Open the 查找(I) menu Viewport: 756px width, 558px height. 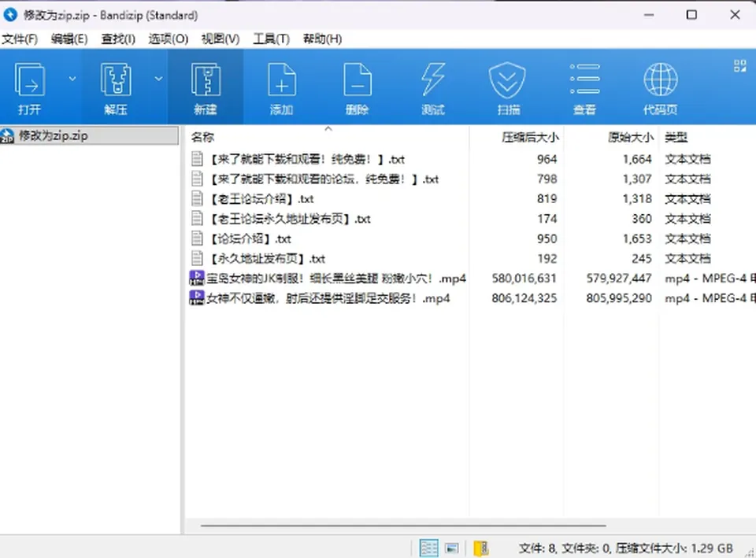(x=118, y=39)
